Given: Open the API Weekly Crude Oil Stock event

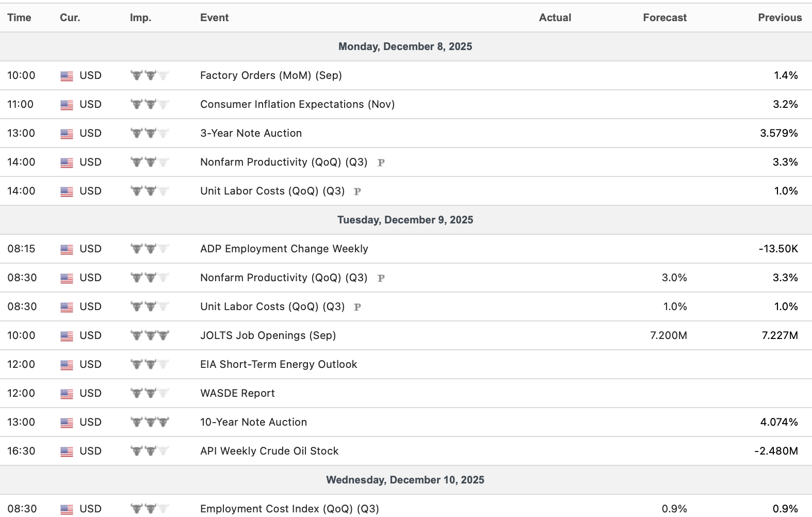Looking at the screenshot, I should click(269, 451).
